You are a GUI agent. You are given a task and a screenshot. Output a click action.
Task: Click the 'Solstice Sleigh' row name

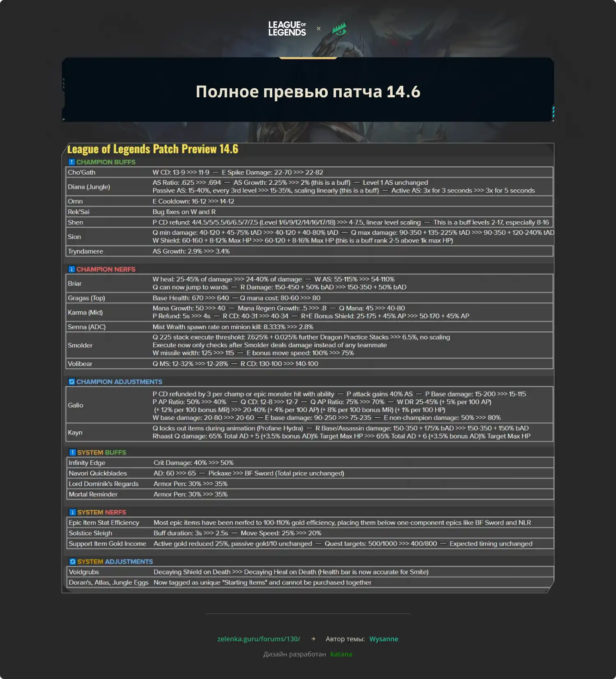[x=90, y=533]
